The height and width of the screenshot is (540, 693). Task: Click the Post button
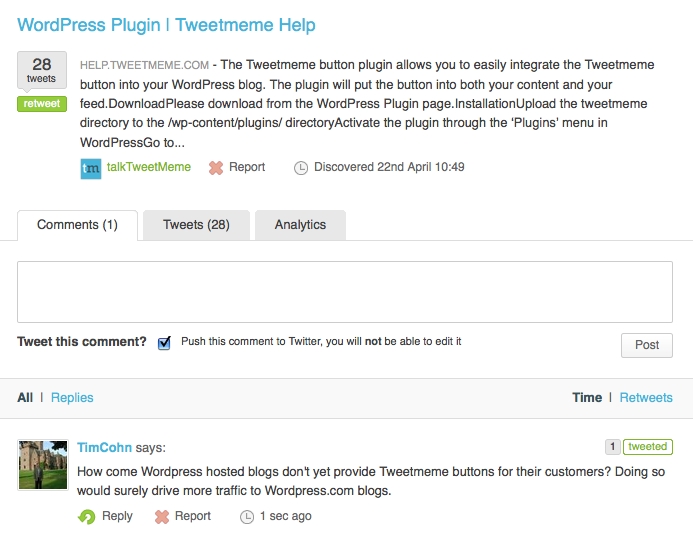pyautogui.click(x=647, y=345)
